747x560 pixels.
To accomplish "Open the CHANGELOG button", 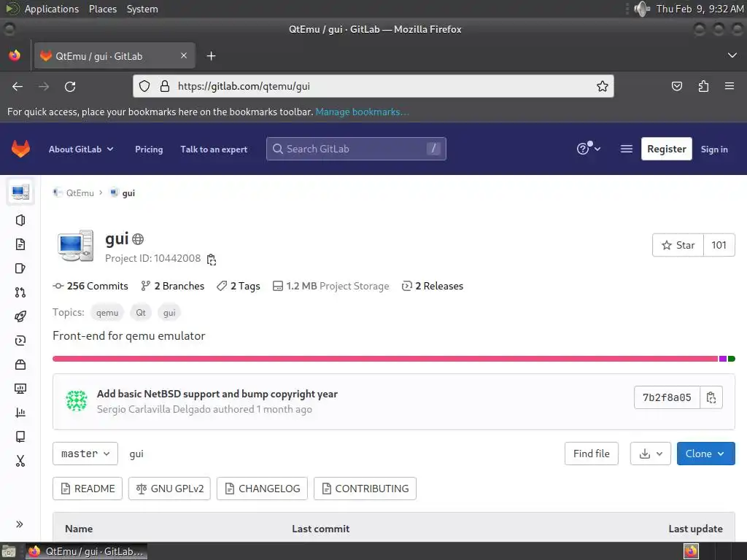I will 262,489.
